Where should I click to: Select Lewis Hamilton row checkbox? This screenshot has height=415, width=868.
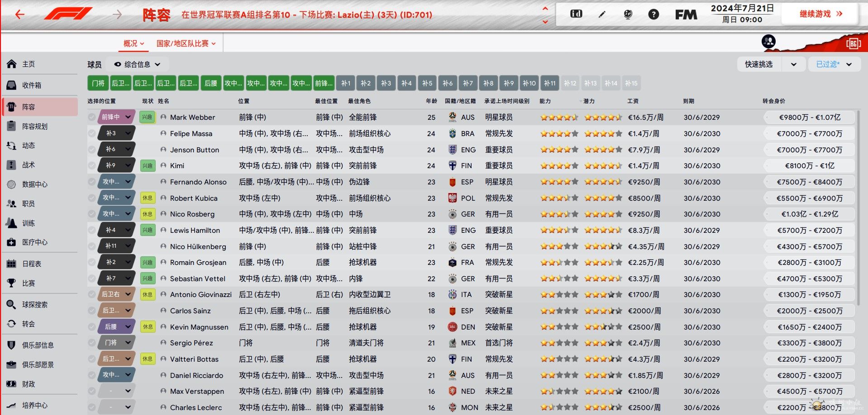(92, 230)
